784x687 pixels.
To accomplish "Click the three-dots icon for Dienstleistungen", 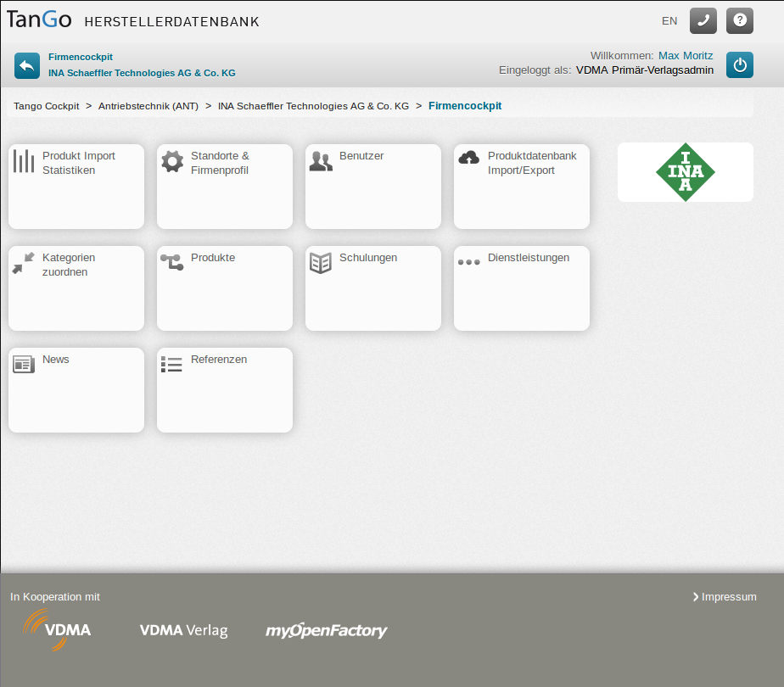I will pos(469,262).
